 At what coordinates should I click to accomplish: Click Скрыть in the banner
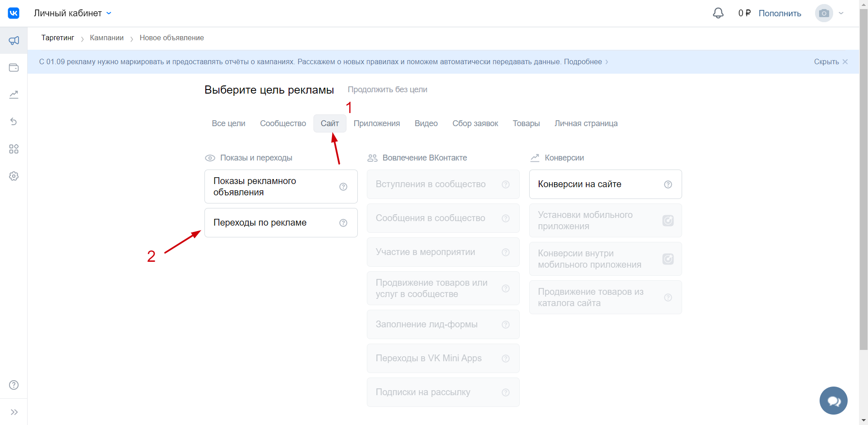(x=826, y=62)
